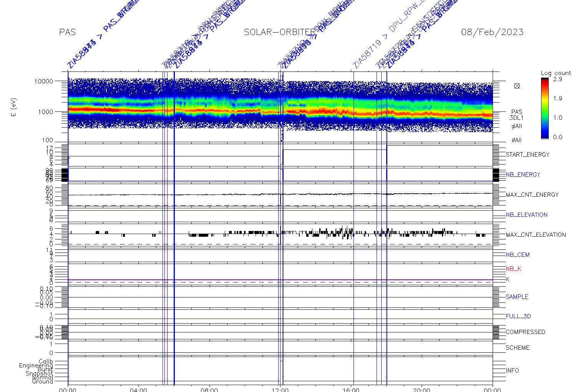Click the Snapshot mode label
Viewport: 581px width, 392px height.
(39, 374)
